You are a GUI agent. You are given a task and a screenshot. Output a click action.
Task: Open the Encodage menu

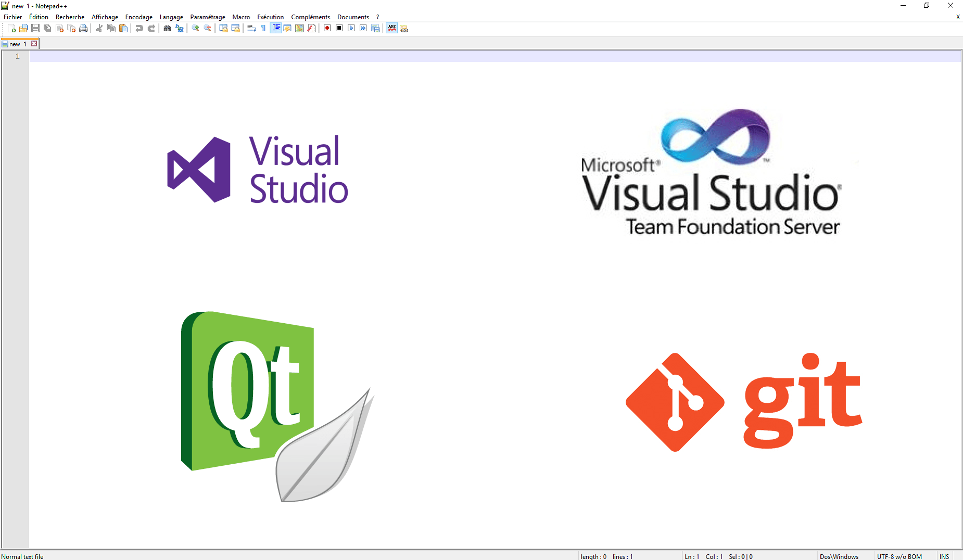pos(138,17)
